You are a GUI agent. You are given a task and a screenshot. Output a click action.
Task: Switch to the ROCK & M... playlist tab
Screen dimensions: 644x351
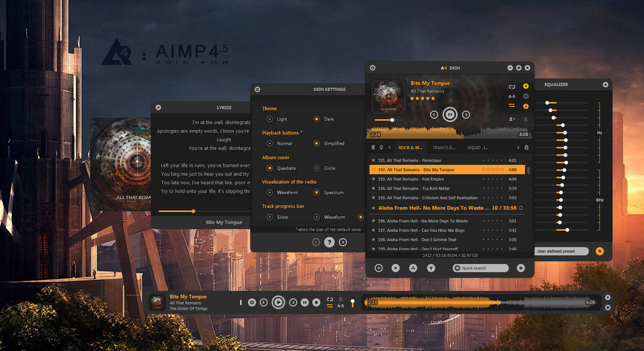(410, 147)
